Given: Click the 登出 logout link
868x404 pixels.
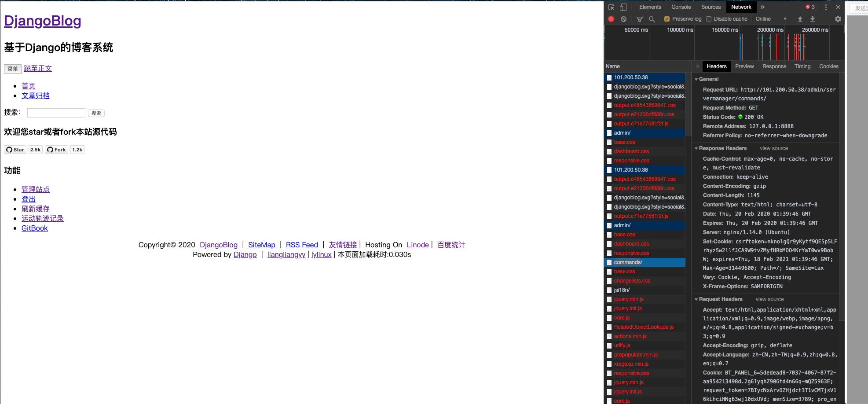Looking at the screenshot, I should (29, 199).
